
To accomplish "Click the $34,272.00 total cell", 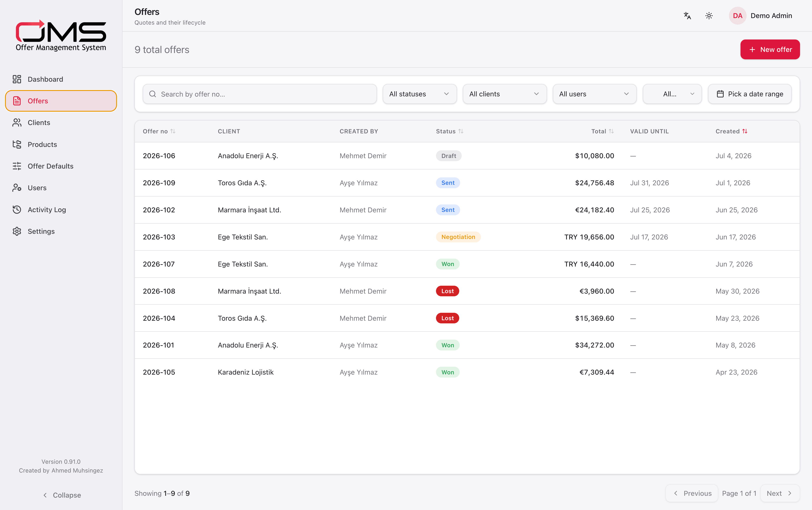I will coord(594,345).
